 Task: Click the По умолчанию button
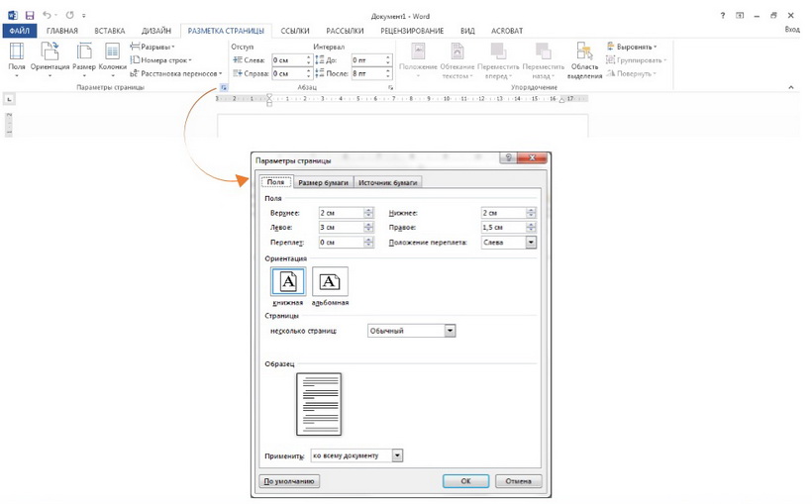point(289,481)
